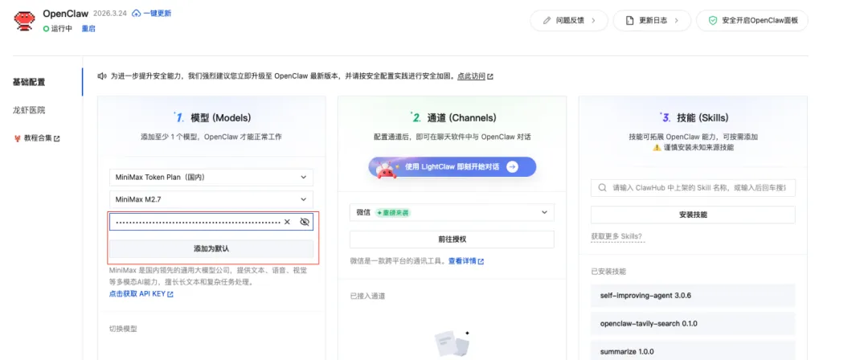The height and width of the screenshot is (360, 868).
Task: Start chat via 使用 LightClaw 即刻开始对话 banner
Action: (452, 166)
